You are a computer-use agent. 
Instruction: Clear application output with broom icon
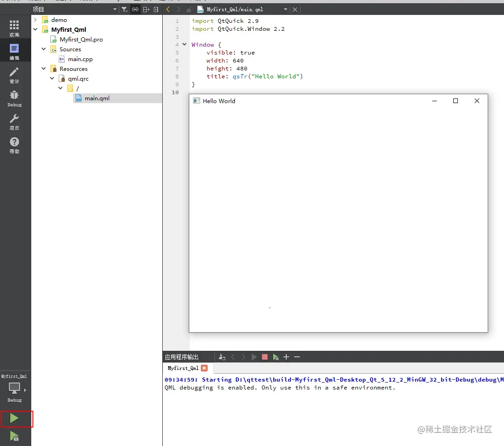tap(222, 357)
